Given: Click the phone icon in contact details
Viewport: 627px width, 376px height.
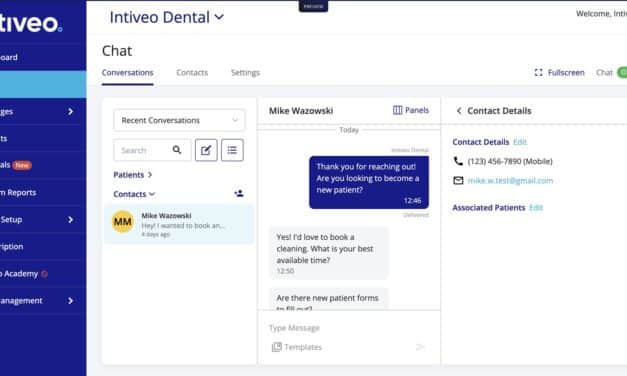Looking at the screenshot, I should [458, 161].
